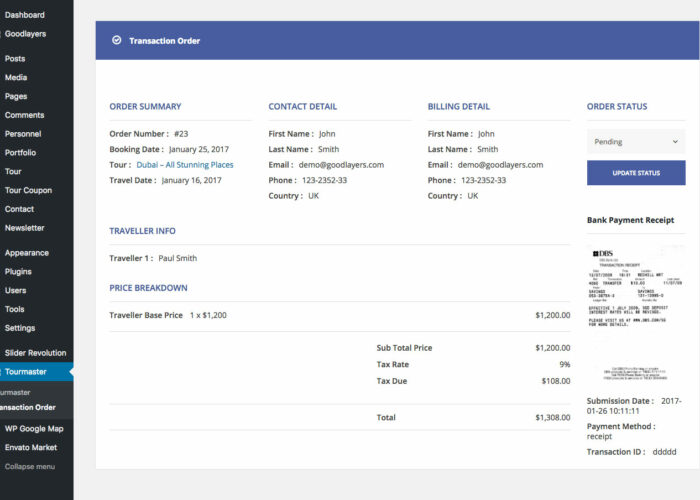Click the checkmark icon beside Transaction Order heading
Screen dimensions: 700x500
tap(117, 41)
